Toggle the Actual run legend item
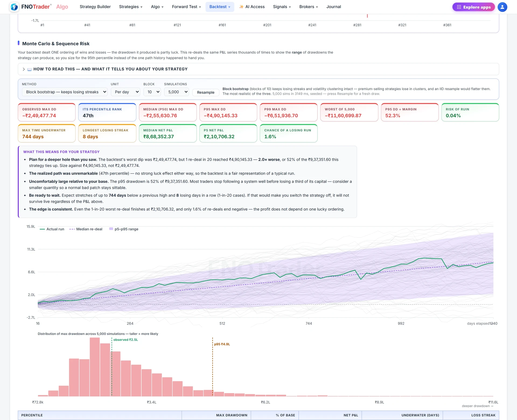 point(52,229)
